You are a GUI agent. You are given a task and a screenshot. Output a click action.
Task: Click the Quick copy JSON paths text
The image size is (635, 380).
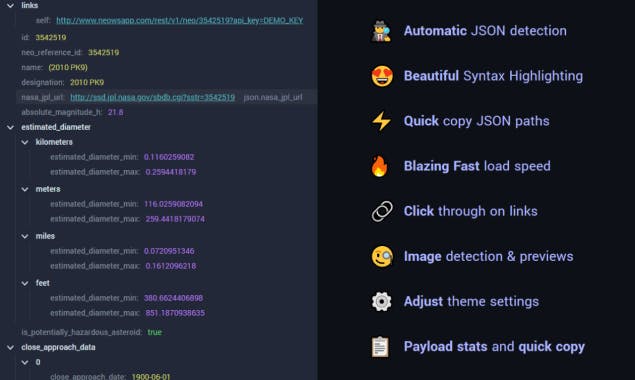point(476,121)
